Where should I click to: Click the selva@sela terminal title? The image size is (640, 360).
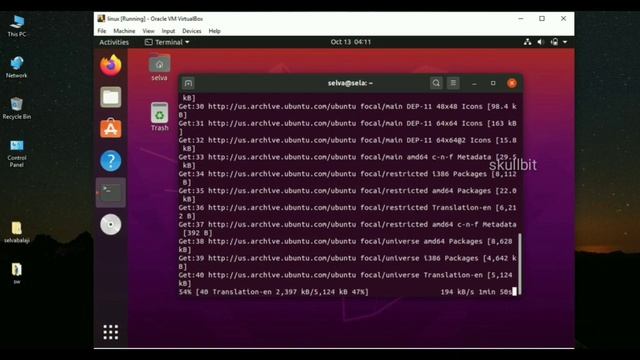tap(350, 83)
